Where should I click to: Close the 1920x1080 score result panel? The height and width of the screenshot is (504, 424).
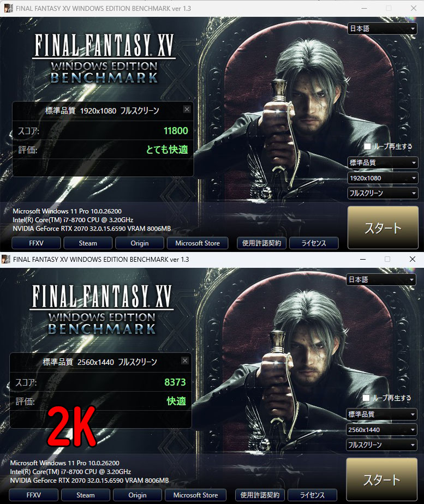click(187, 109)
